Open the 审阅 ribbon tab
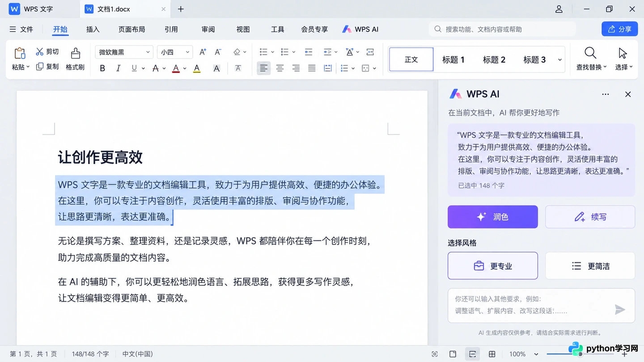The height and width of the screenshot is (362, 644). [208, 29]
